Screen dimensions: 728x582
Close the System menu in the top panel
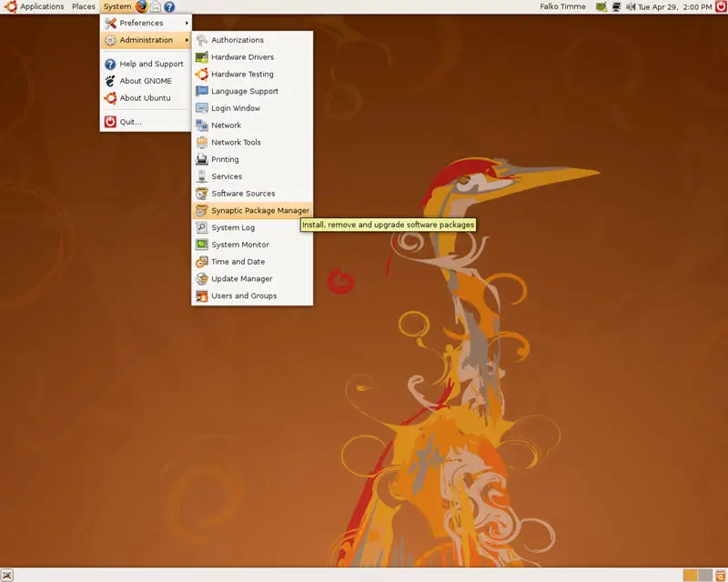click(x=116, y=6)
